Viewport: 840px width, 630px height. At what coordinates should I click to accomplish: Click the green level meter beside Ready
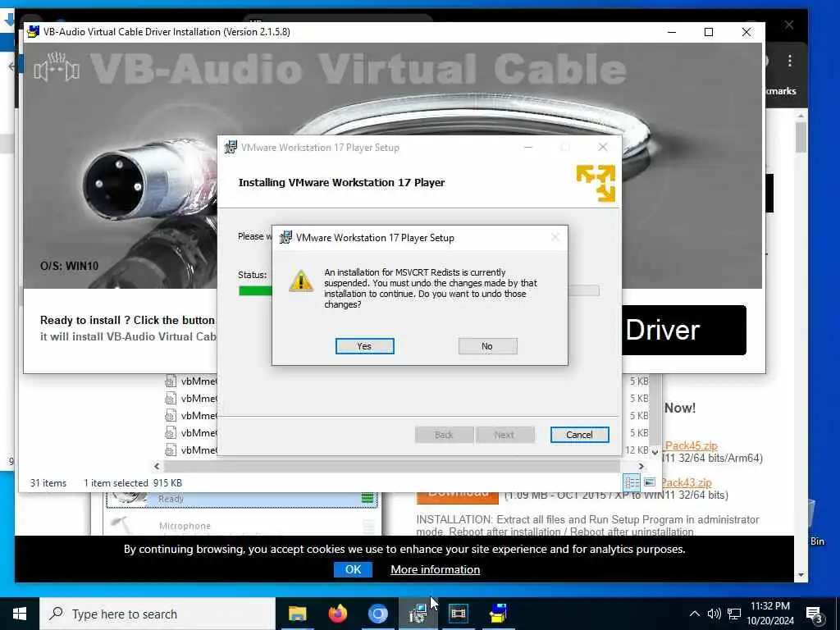(367, 498)
